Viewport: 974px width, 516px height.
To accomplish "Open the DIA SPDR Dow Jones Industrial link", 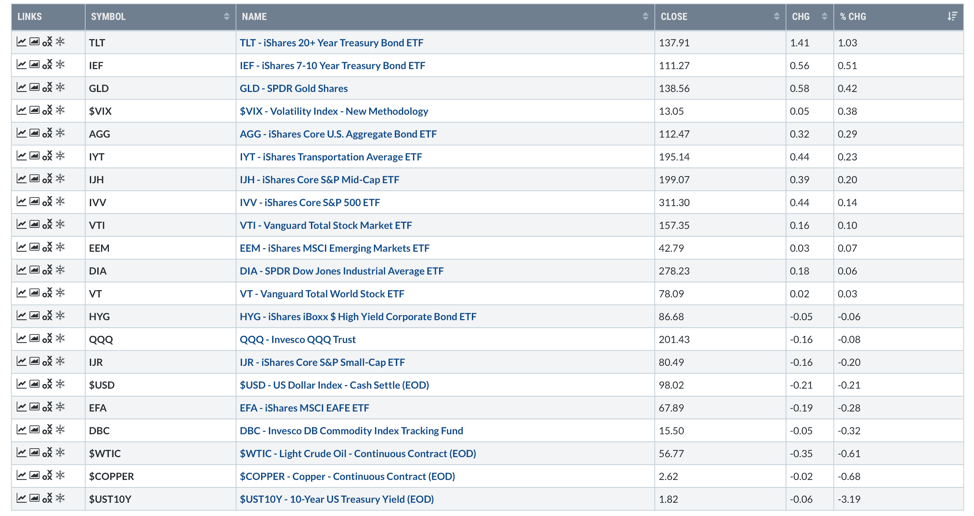I will [x=342, y=271].
